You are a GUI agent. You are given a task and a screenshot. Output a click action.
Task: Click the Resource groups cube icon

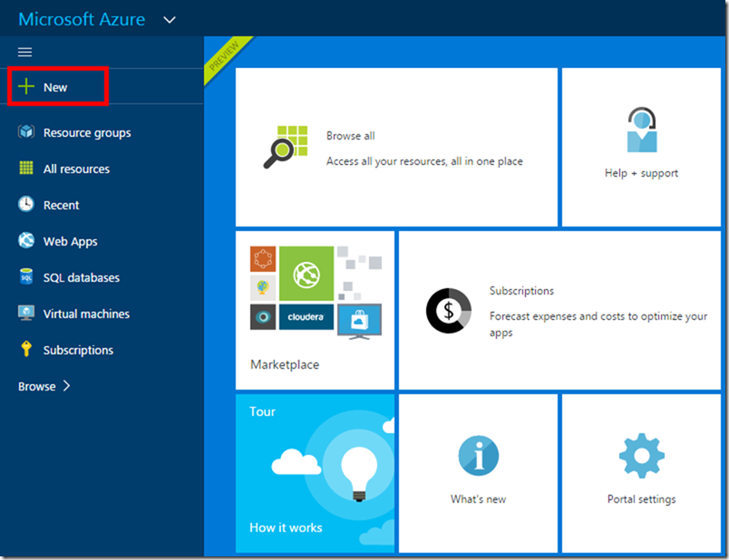click(26, 132)
